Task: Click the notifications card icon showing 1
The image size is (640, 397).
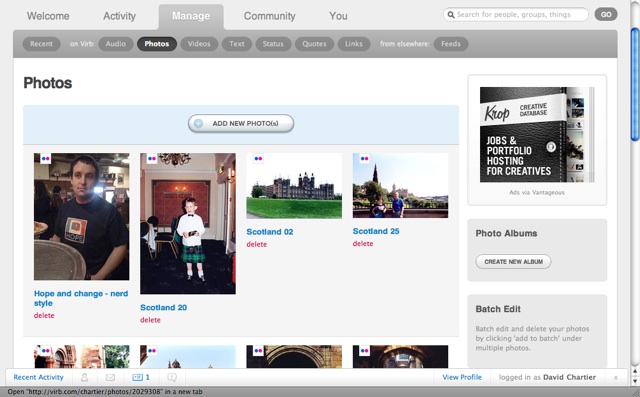Action: click(141, 377)
